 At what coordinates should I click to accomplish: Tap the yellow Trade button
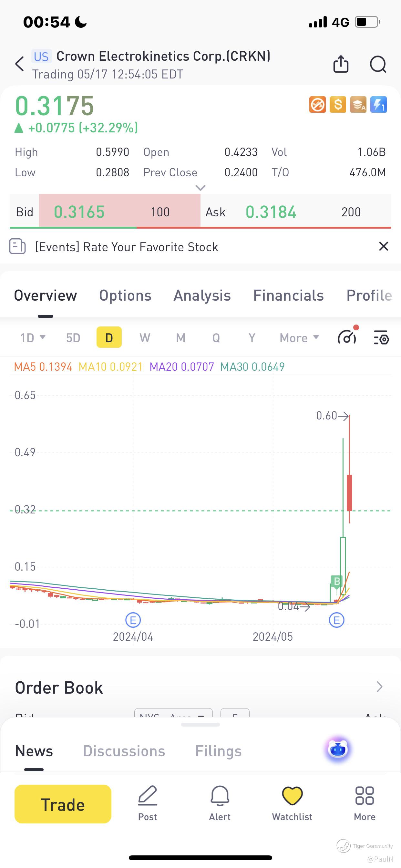[x=63, y=804]
